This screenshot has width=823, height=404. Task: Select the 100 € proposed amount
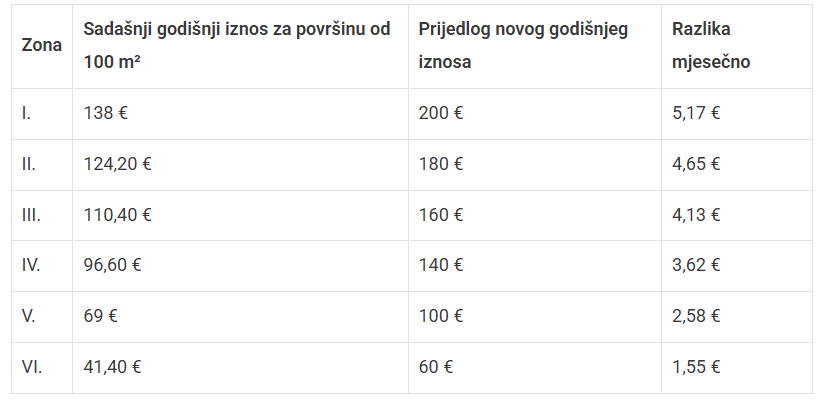[441, 316]
